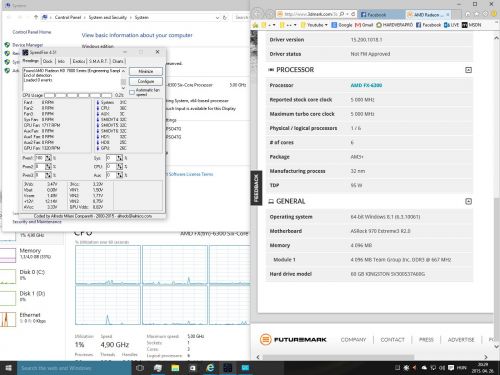
Task: Open Security and Maintenance link
Action: coord(37,222)
